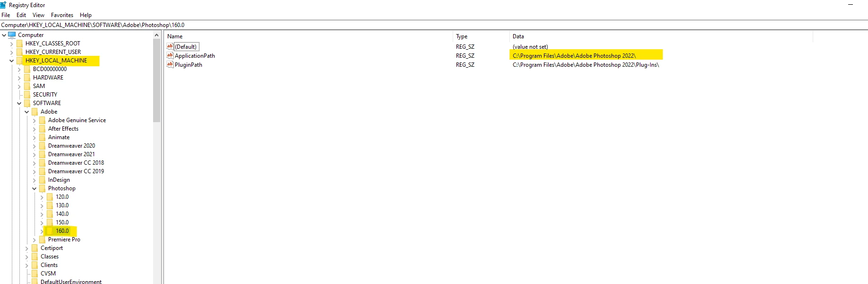Screen dimensions: 868x284
Task: Expand HKEY_CURRENT_USER node
Action: click(12, 52)
